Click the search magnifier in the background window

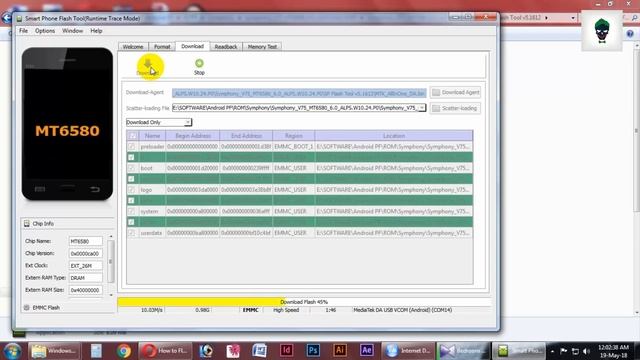[x=635, y=18]
